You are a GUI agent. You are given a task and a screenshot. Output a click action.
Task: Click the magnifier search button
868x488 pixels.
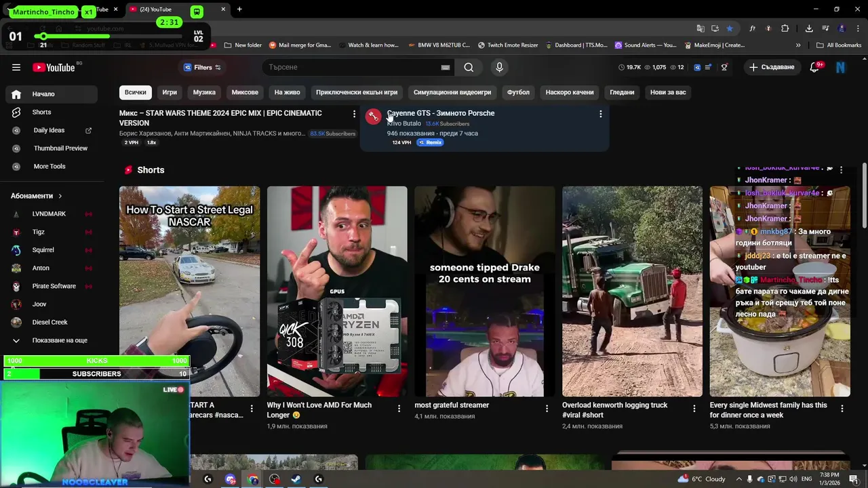469,67
